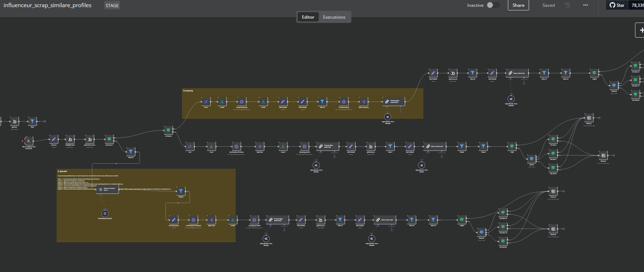The height and width of the screenshot is (272, 644).
Task: Open the Filter13 node
Action: coord(131,152)
